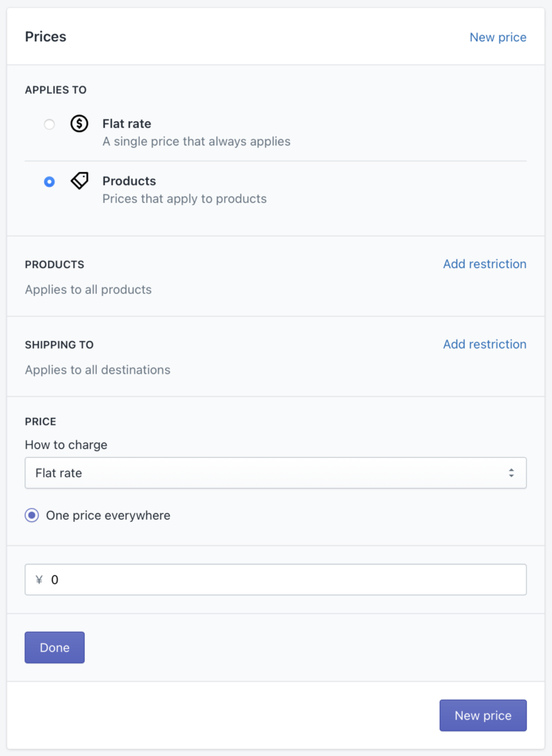Click the up-down arrows on How to charge
Screen dimensions: 552x756
[511, 473]
